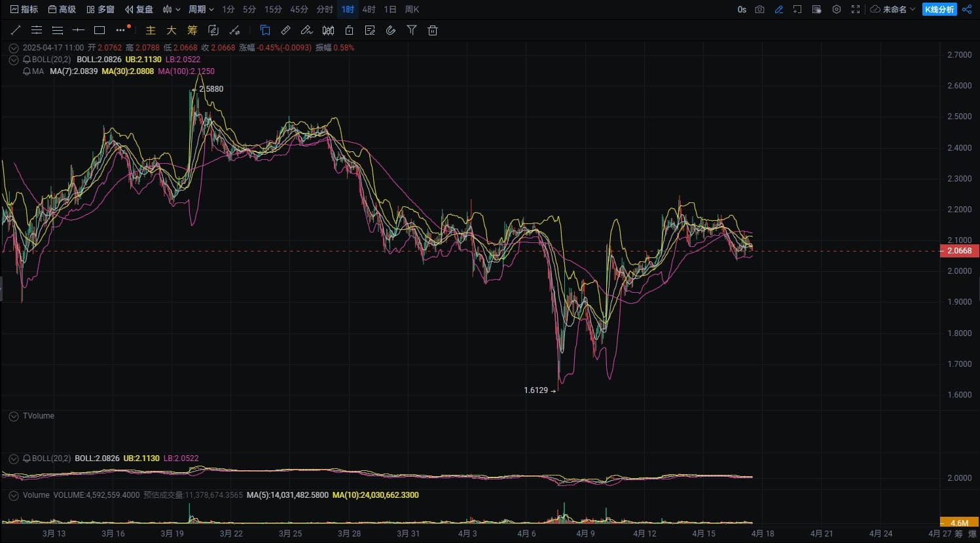980x543 pixels.
Task: Click the share icon at top right
Action: click(x=967, y=9)
